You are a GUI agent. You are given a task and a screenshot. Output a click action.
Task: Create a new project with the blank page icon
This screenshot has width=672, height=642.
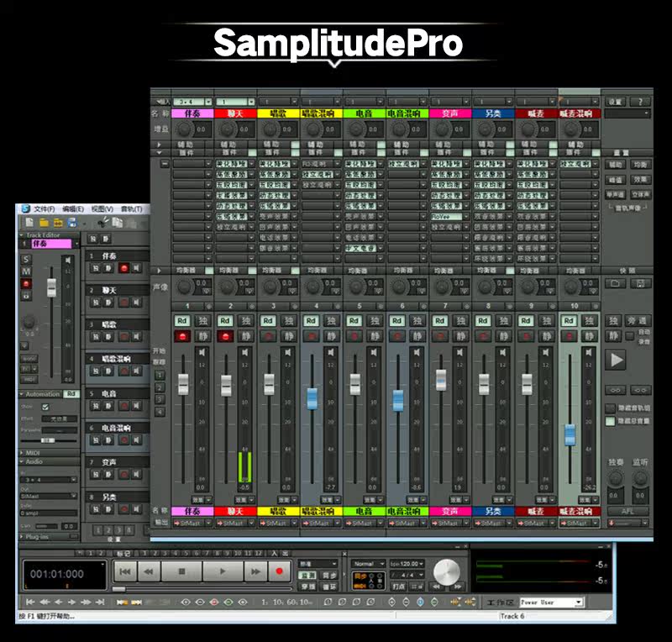click(x=29, y=222)
